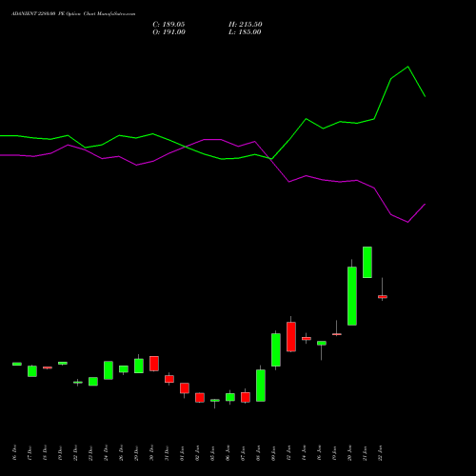Select the 30 Dec date label
Image resolution: width=476 pixels, height=476 pixels.
tap(151, 453)
